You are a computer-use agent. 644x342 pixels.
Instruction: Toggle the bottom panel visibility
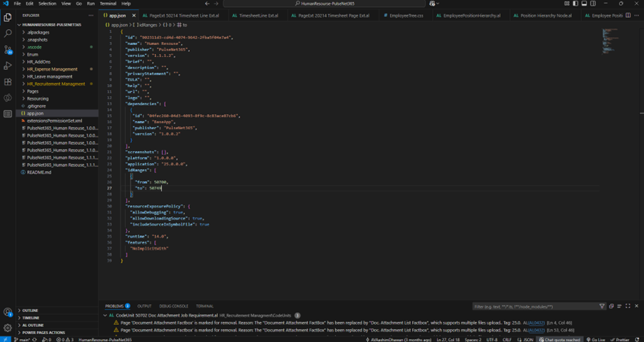coord(584,4)
